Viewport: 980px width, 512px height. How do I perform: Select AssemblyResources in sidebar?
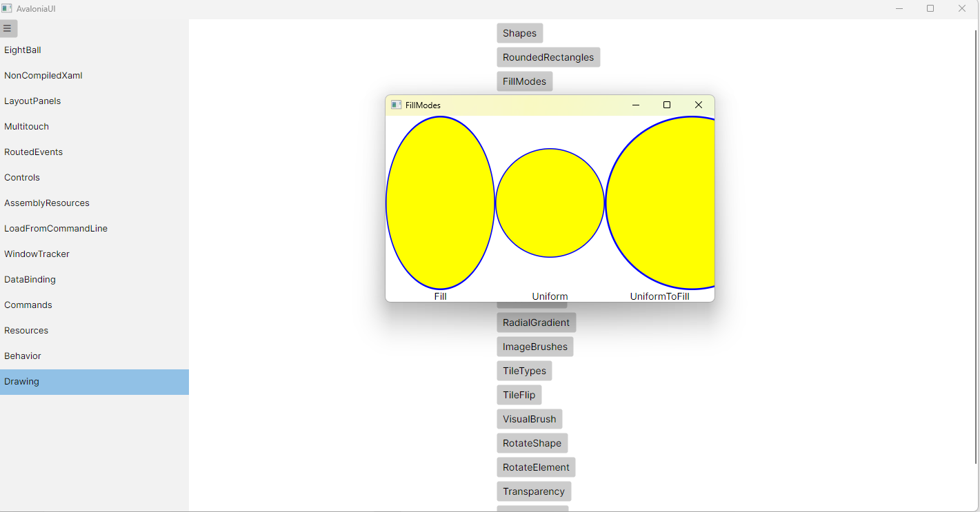pyautogui.click(x=94, y=203)
